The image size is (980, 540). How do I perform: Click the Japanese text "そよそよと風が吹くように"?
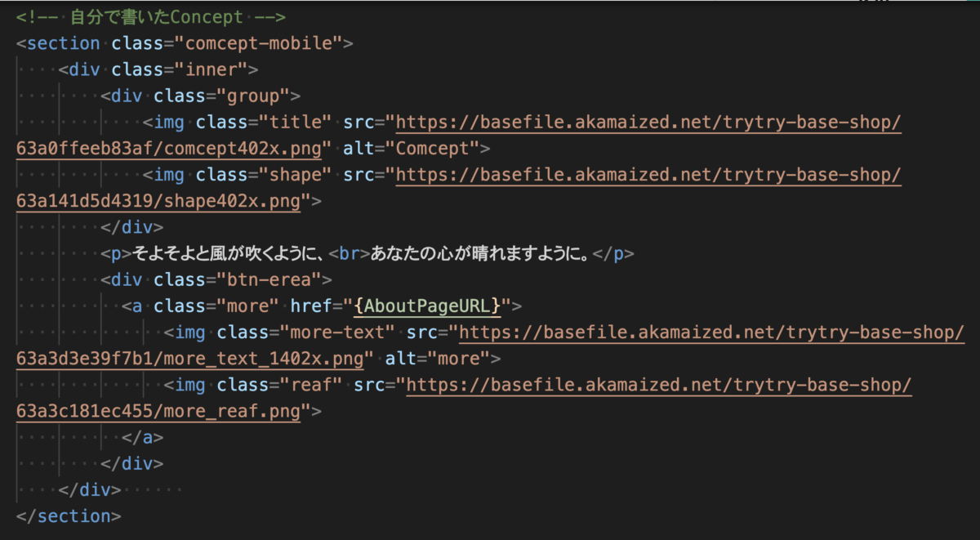(x=220, y=254)
